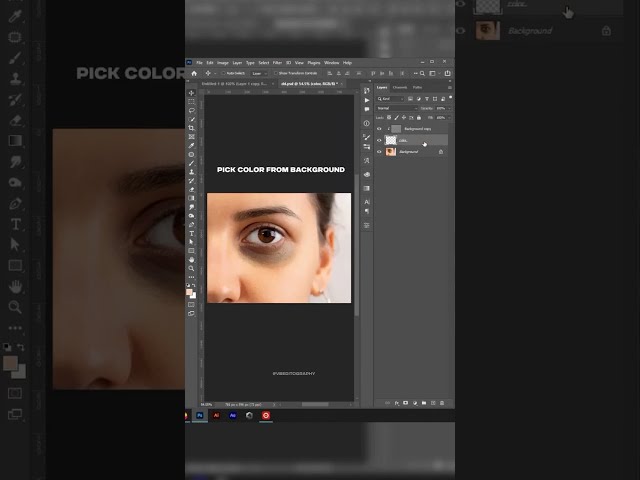The image size is (640, 480).
Task: Select the Eraser tool
Action: point(191,189)
